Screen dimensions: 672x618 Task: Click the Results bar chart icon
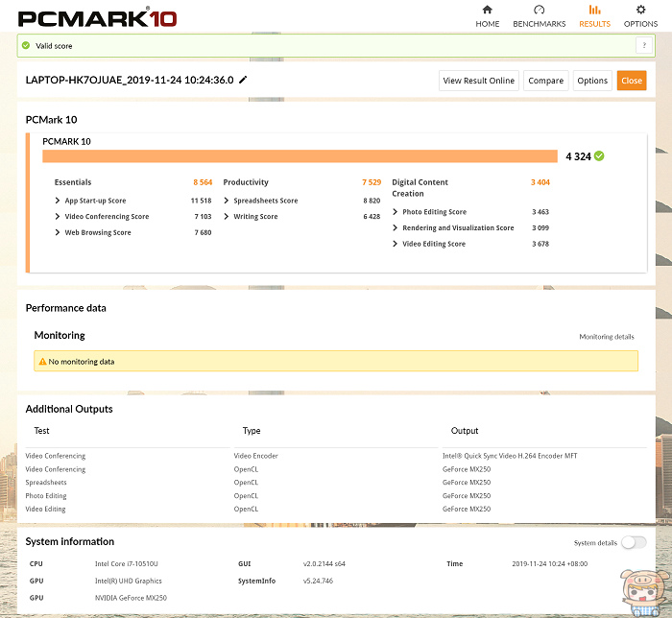coord(594,10)
